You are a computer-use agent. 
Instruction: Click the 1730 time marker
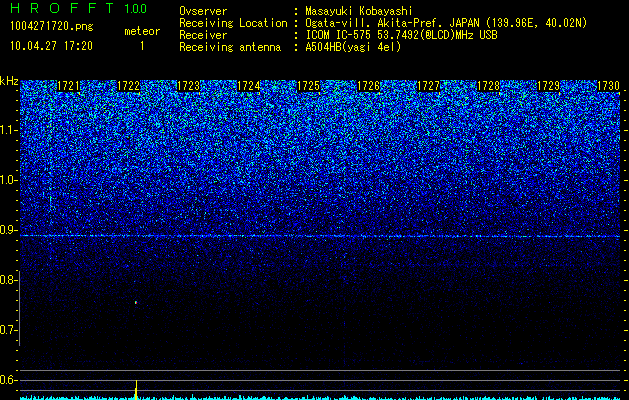(x=609, y=86)
